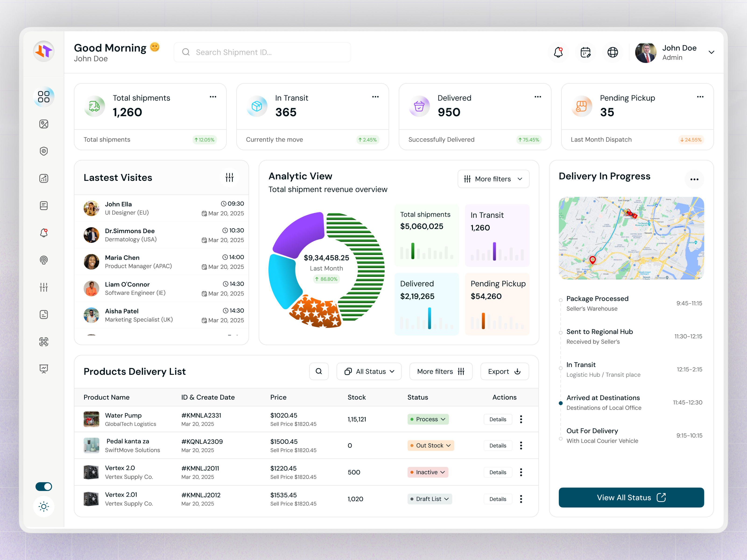Toggle the three-dot menu on Delivery In Progress
The height and width of the screenshot is (560, 747).
[x=694, y=179]
